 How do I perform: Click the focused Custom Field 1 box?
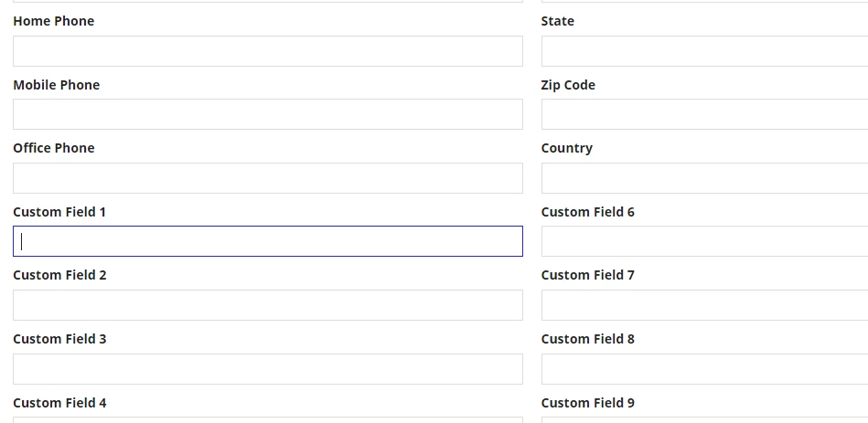coord(268,241)
